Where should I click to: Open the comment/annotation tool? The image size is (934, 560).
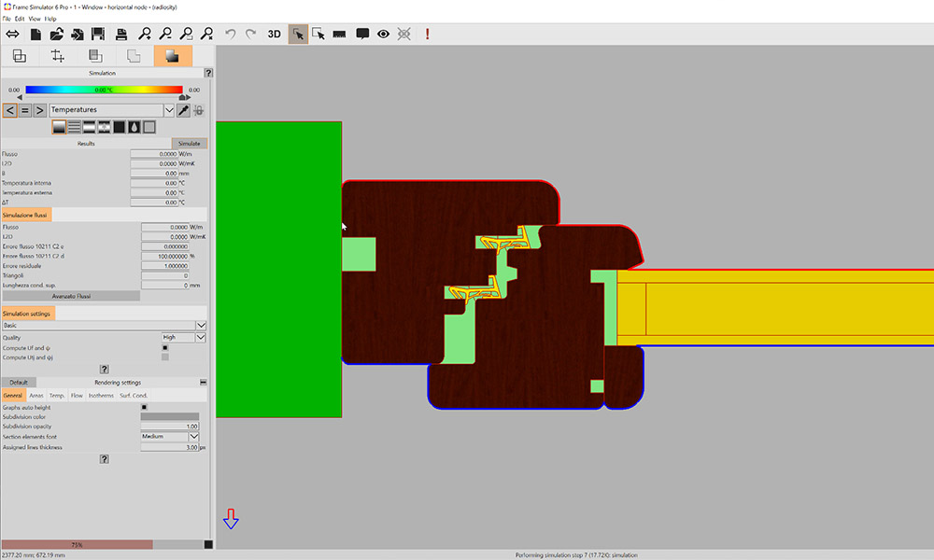tap(361, 34)
